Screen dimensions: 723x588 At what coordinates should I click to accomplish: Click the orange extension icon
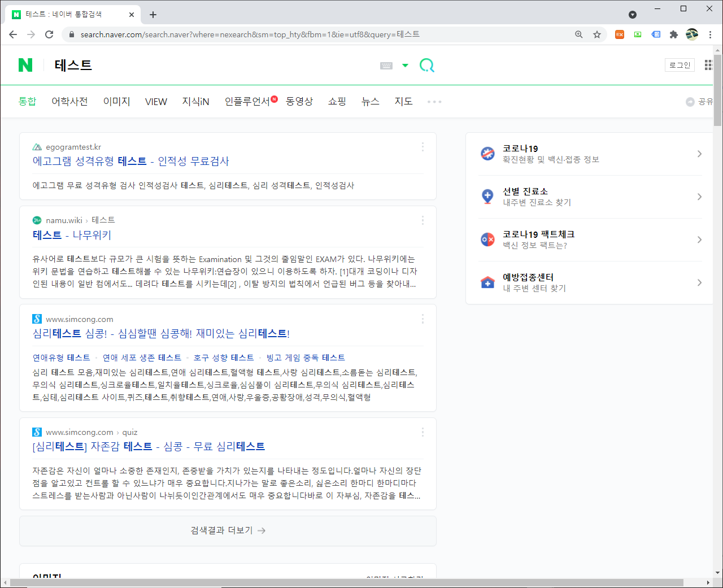pos(620,34)
